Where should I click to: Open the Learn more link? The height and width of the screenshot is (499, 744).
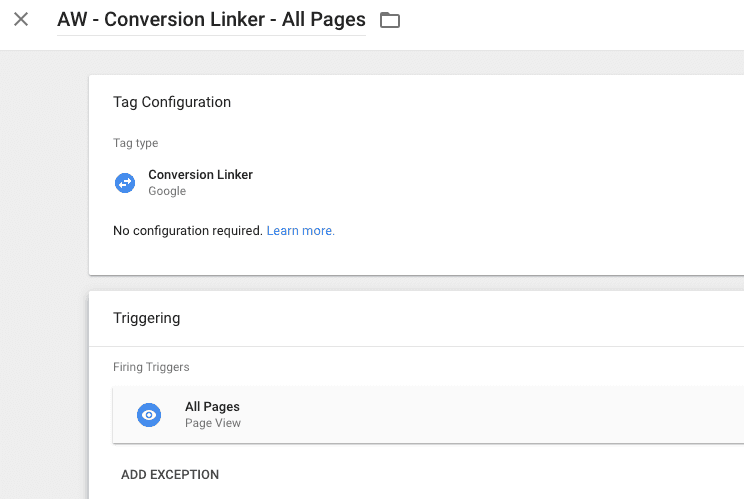pyautogui.click(x=300, y=231)
